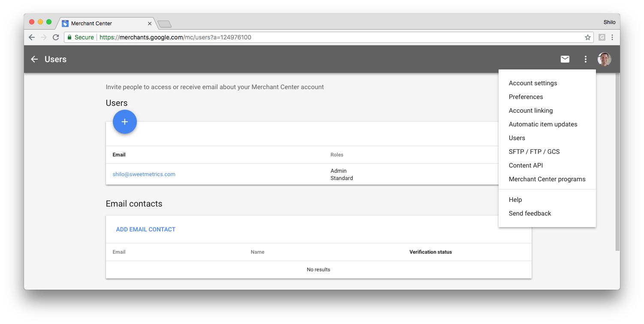Close the Merchant Center tab

coord(150,24)
